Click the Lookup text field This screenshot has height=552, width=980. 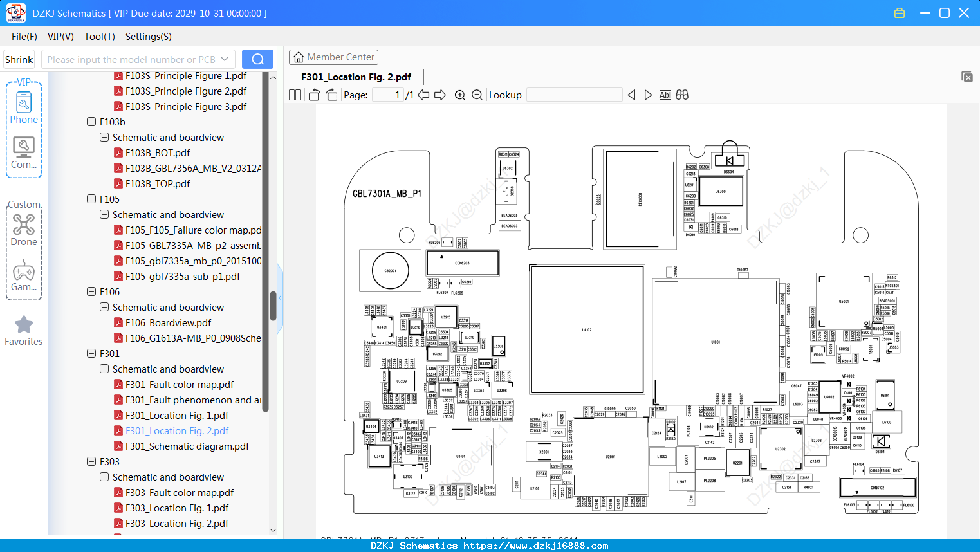[574, 95]
